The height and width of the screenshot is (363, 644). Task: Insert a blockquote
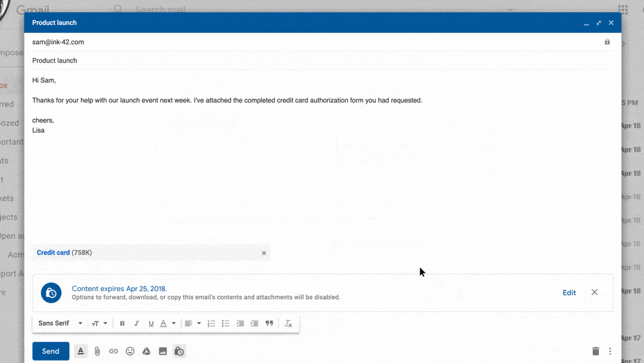(269, 323)
